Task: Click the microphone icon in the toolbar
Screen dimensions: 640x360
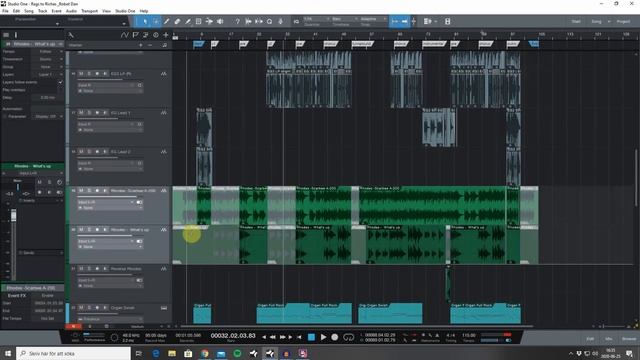Action: click(280, 21)
